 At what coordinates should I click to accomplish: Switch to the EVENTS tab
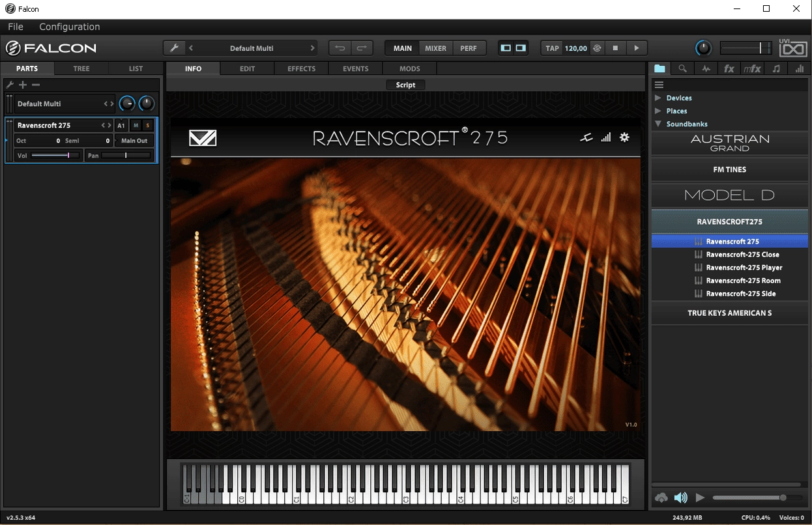pos(356,68)
